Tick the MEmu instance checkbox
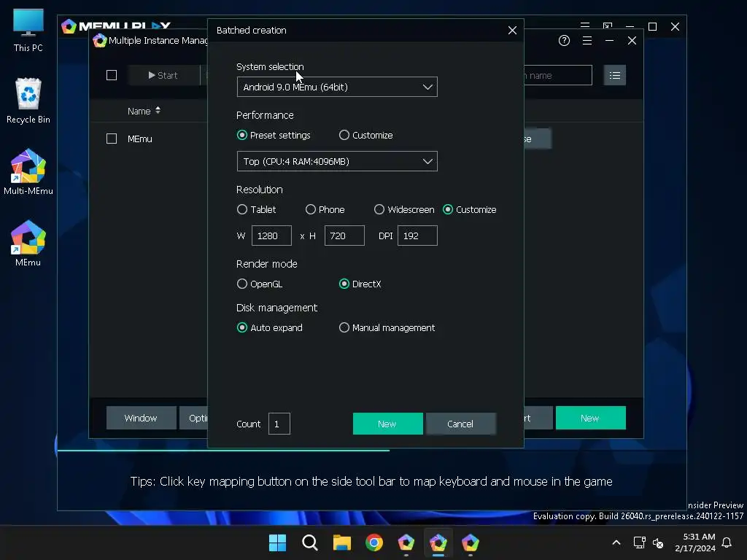The image size is (747, 560). coord(112,139)
